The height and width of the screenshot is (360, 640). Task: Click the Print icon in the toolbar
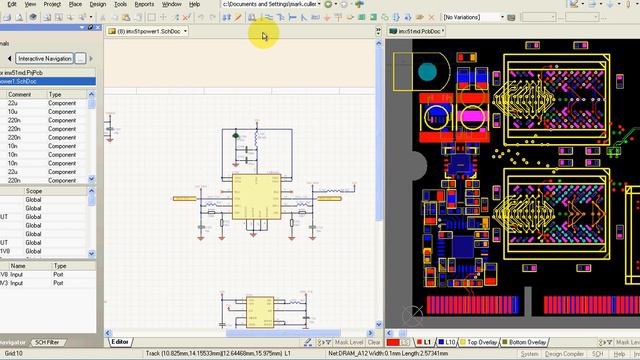(7, 18)
